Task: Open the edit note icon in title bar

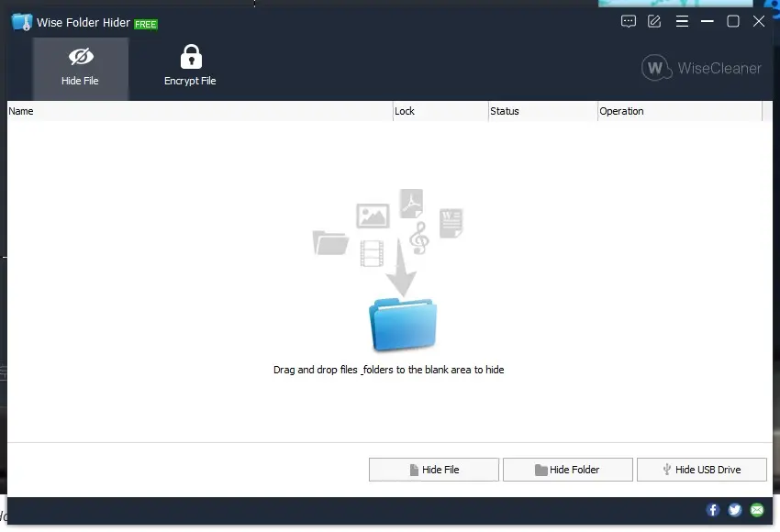Action: coord(654,21)
